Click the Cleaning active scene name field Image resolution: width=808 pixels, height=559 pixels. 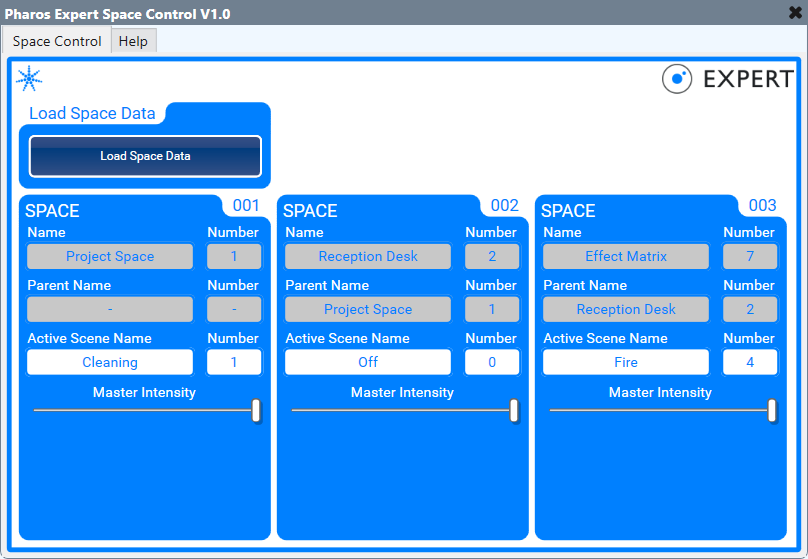click(x=110, y=362)
